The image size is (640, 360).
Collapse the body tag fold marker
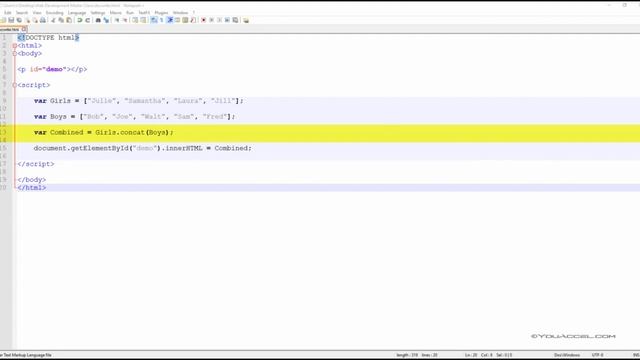[15, 53]
